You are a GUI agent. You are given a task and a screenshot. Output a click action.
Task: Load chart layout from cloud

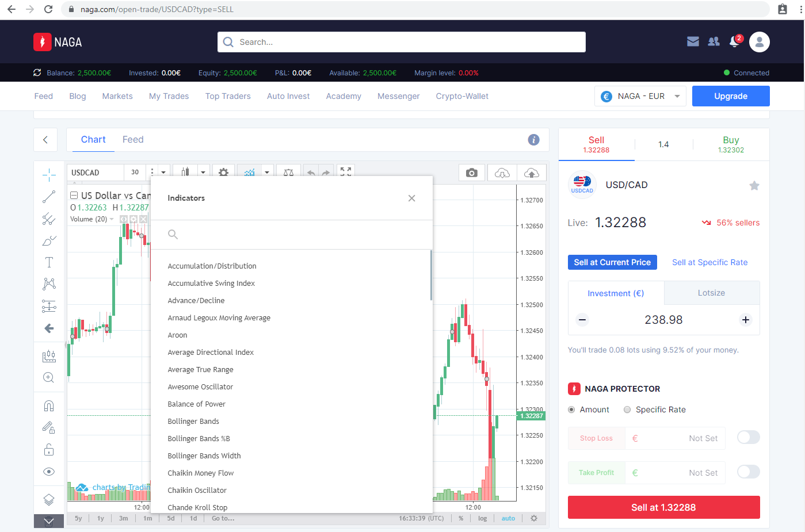click(502, 173)
